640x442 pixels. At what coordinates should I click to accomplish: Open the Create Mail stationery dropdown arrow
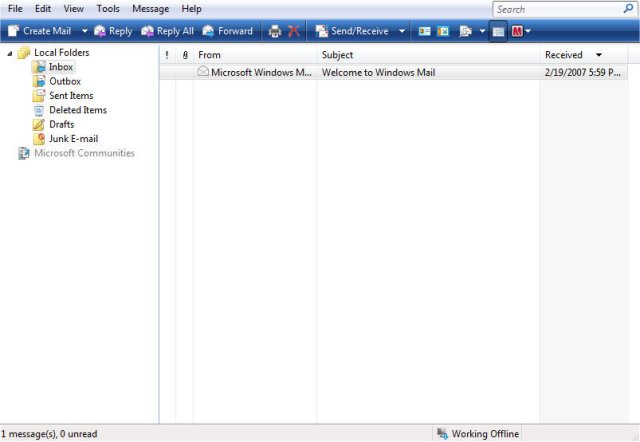[x=84, y=31]
